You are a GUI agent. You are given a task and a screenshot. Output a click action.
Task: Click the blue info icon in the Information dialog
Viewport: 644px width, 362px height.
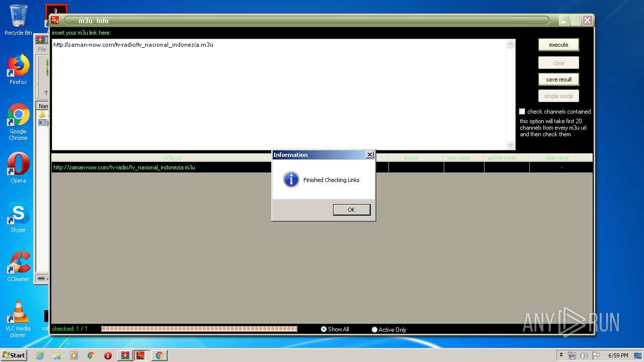291,179
